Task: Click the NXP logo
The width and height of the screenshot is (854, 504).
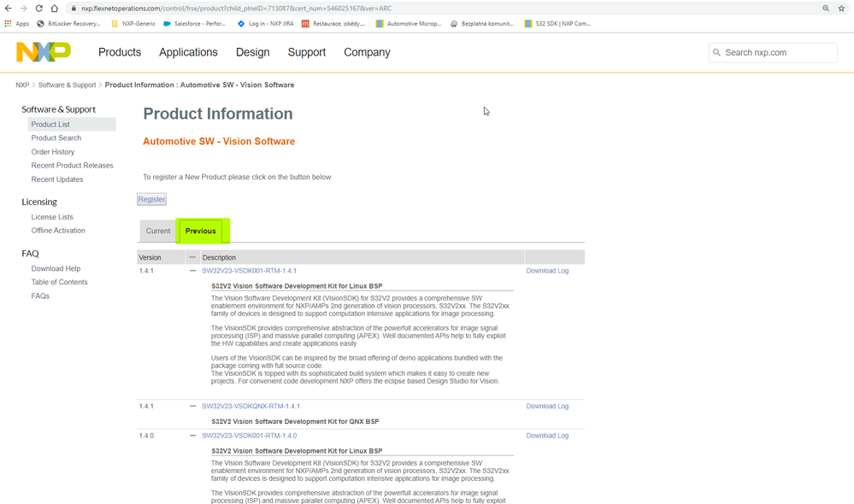Action: click(44, 52)
